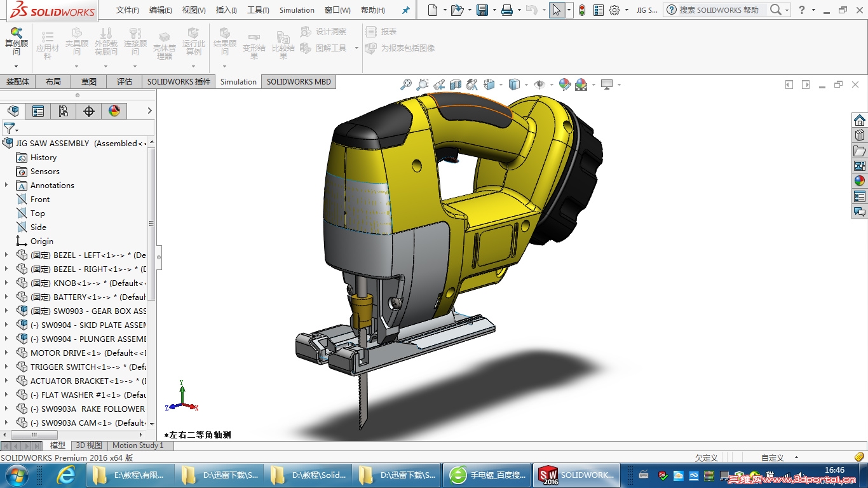This screenshot has height=488, width=868.
Task: Click the SOLIDWORKS help search field
Action: click(718, 10)
